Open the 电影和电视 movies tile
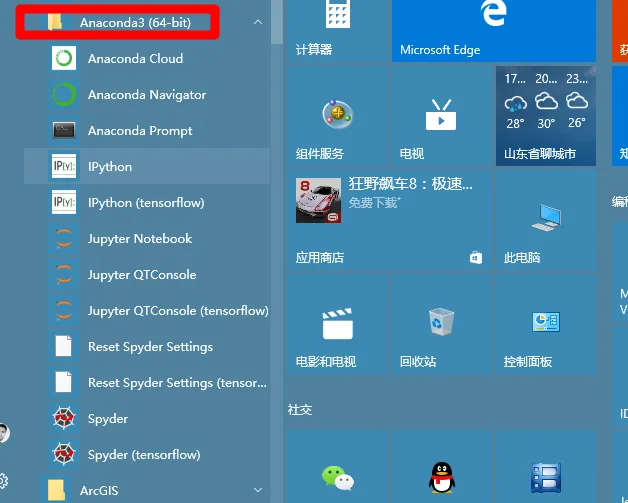Screen dimensions: 628x503 point(338,324)
